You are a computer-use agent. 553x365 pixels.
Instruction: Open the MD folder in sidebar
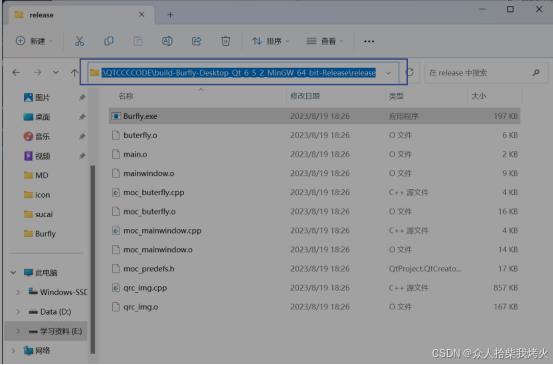36,175
